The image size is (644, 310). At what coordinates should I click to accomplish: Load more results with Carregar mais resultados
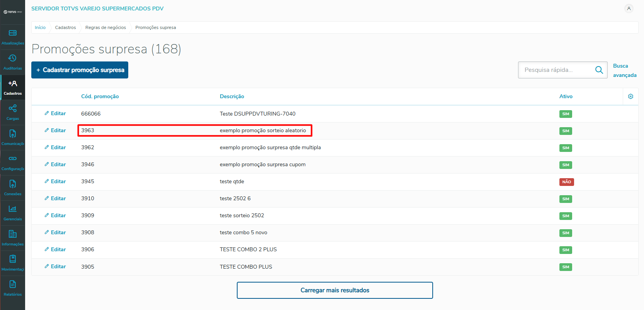click(335, 290)
